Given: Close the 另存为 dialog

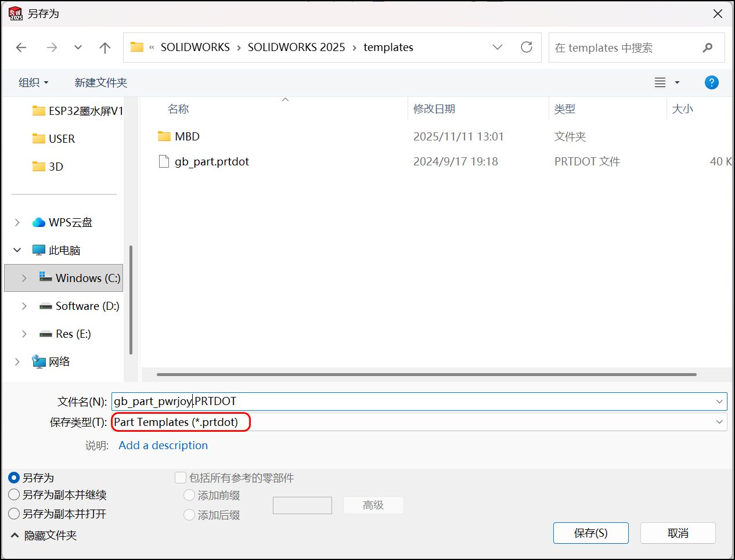Looking at the screenshot, I should pyautogui.click(x=718, y=14).
